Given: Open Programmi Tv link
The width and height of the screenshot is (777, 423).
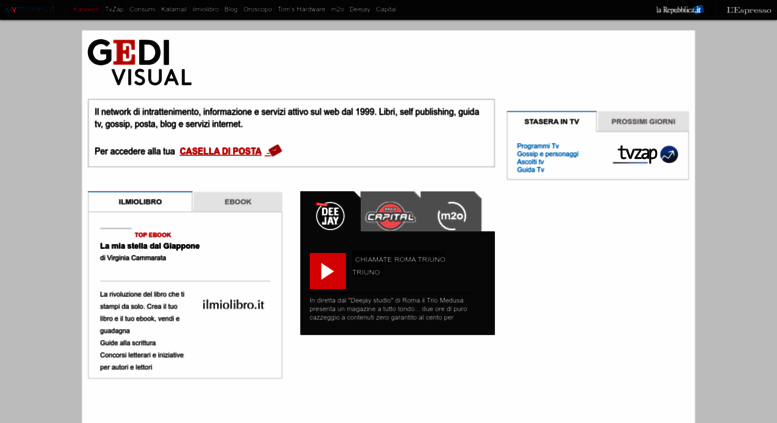Looking at the screenshot, I should click(538, 146).
